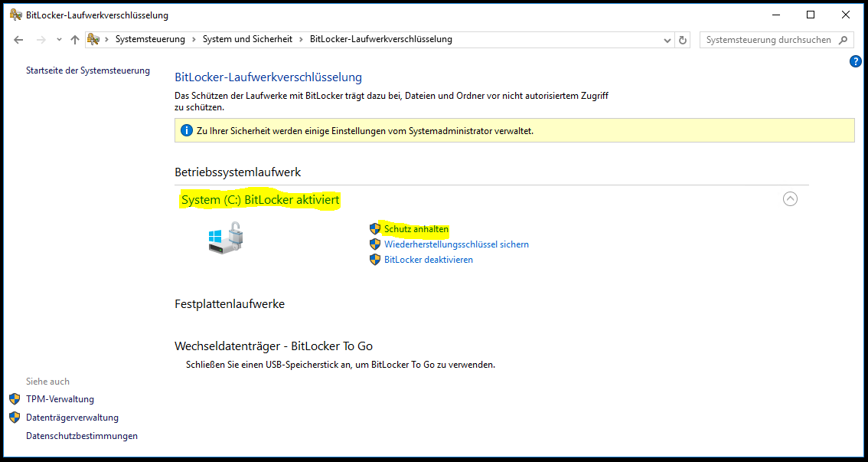Click the Forward navigation arrow
Screen dimensions: 868x462
pos(41,40)
